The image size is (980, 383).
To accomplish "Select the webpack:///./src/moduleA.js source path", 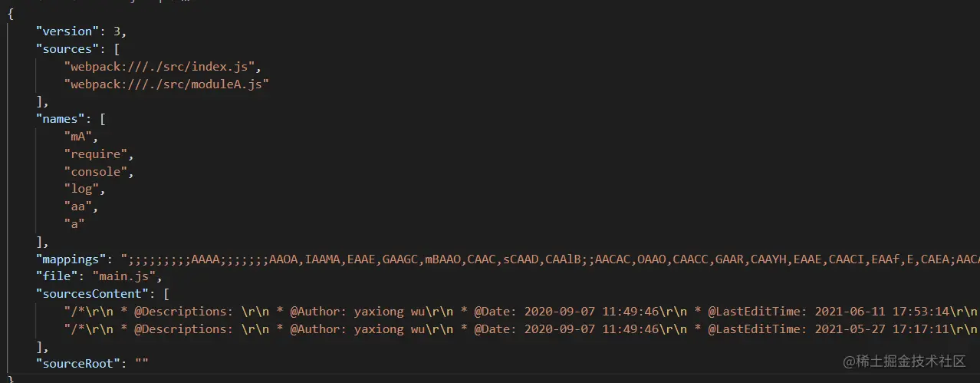I will point(166,84).
